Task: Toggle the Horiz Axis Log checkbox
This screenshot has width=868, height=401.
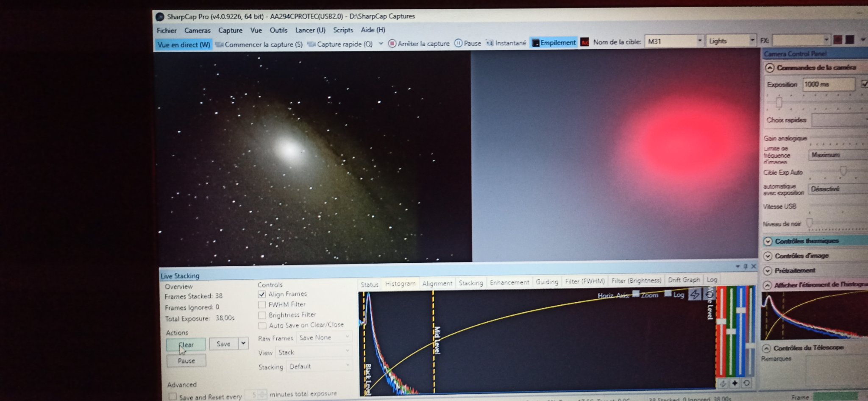Action: pyautogui.click(x=668, y=293)
